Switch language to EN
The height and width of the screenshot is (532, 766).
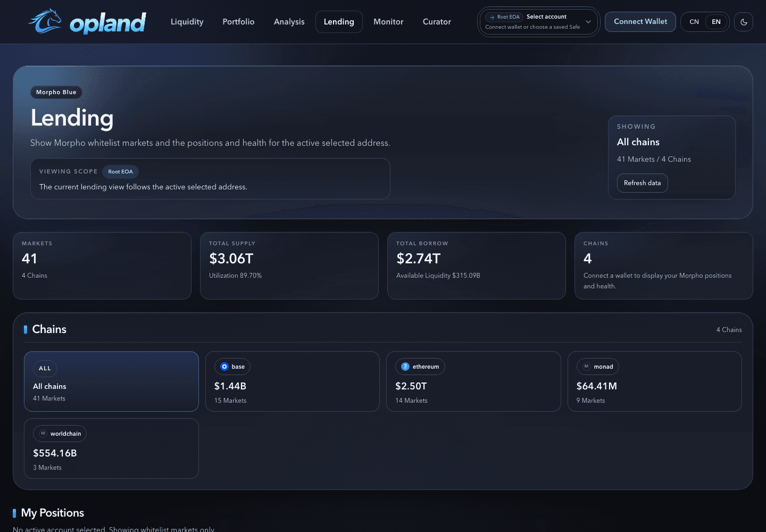tap(717, 22)
